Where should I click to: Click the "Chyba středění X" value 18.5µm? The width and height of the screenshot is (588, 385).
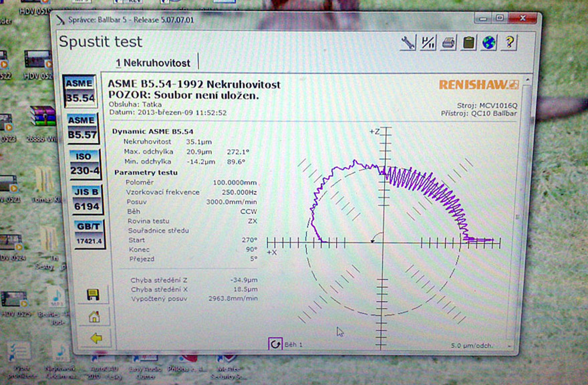[245, 289]
